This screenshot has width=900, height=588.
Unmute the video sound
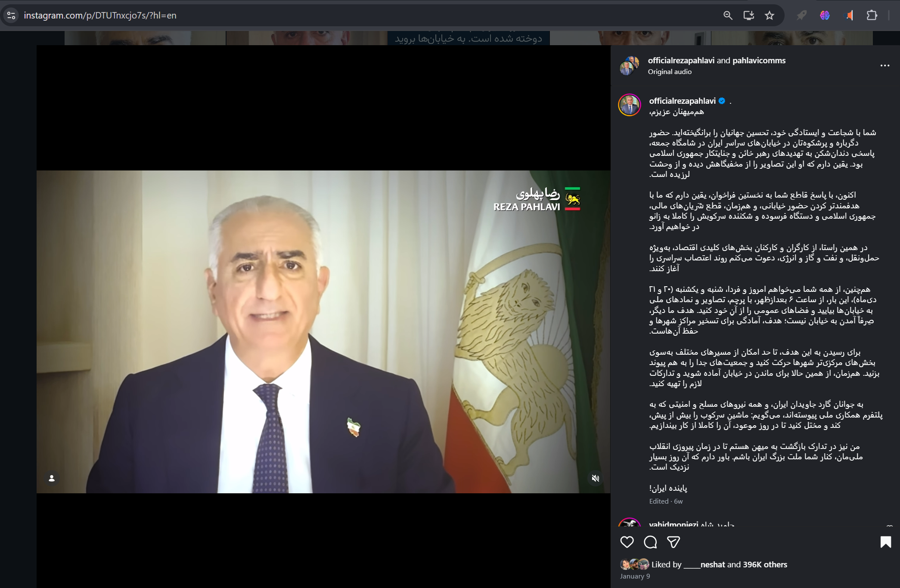(x=595, y=478)
